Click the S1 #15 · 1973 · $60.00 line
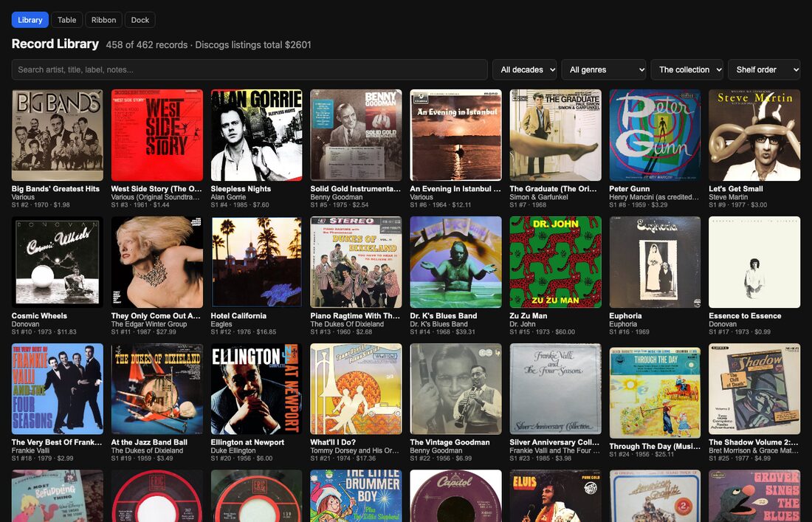The width and height of the screenshot is (812, 522). point(543,332)
